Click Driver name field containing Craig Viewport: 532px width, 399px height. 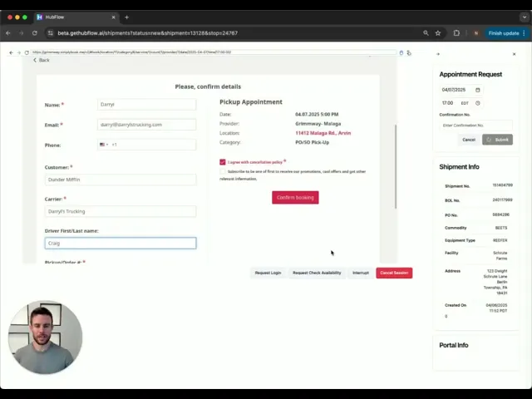click(x=121, y=243)
